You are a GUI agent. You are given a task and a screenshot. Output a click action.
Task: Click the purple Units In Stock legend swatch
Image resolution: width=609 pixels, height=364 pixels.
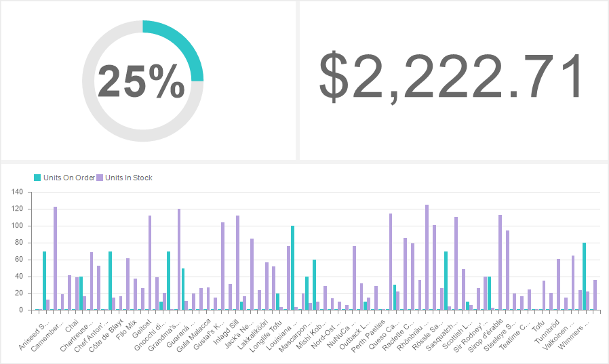tap(100, 178)
